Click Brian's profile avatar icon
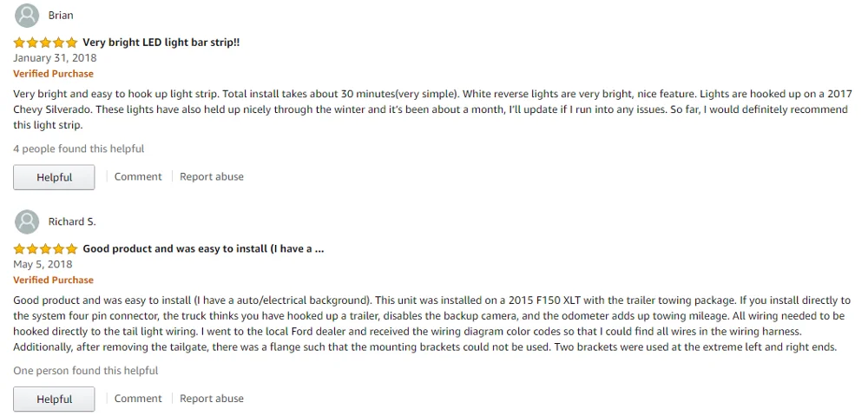Viewport: 868px width, 416px height. tap(28, 16)
